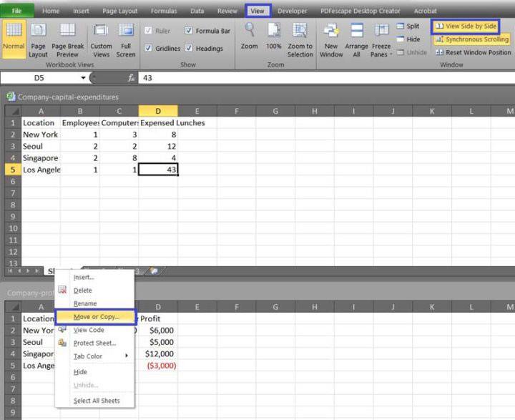Choose Insert... from context menu
The image size is (515, 420).
tap(95, 278)
